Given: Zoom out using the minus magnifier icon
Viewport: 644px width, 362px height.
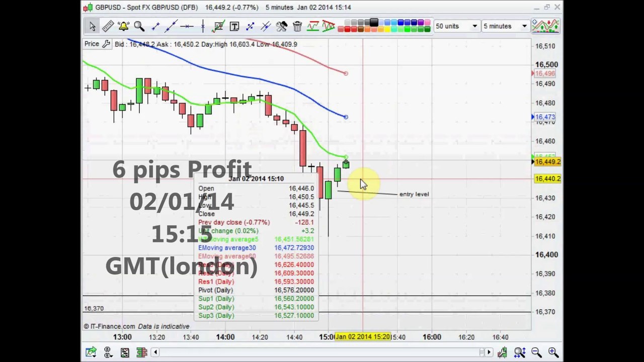Looking at the screenshot, I should click(x=536, y=352).
